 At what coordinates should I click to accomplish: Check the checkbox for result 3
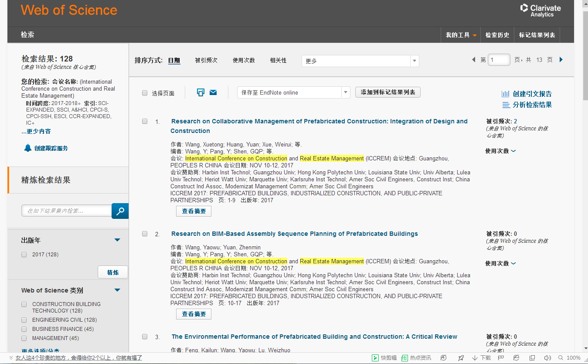(145, 337)
